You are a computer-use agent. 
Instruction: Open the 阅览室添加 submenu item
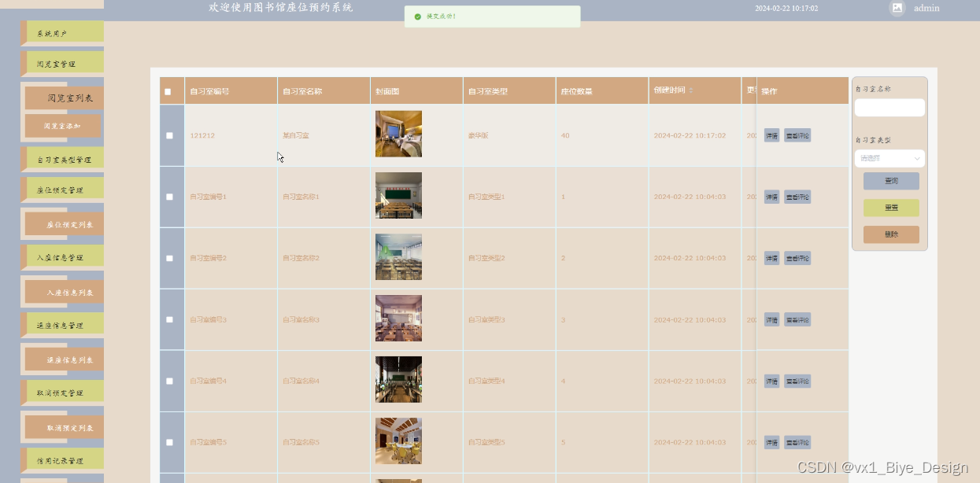[63, 126]
